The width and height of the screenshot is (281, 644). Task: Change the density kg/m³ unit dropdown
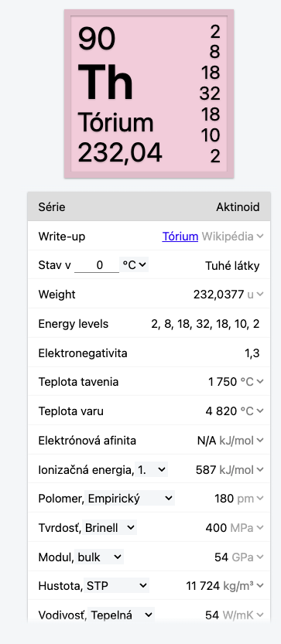click(x=243, y=586)
